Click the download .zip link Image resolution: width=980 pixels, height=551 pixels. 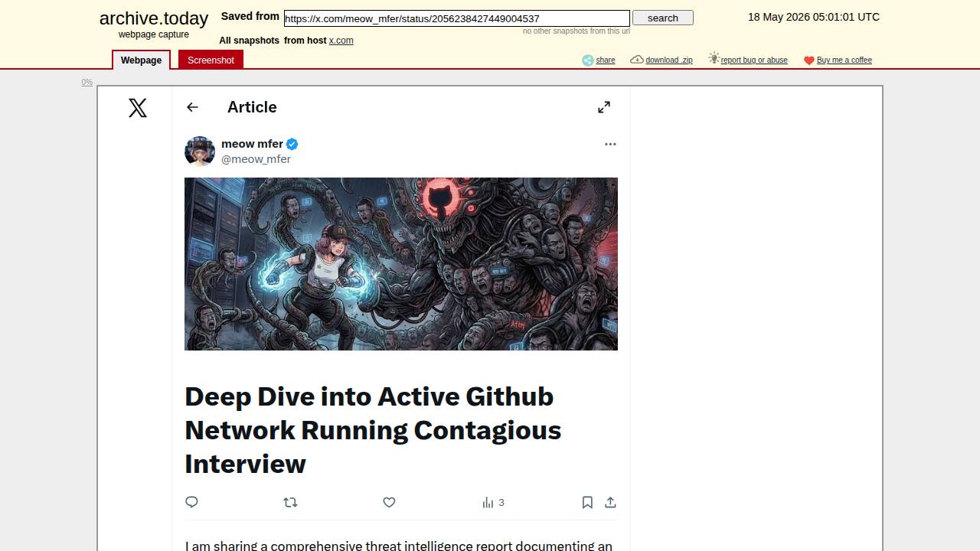(669, 60)
